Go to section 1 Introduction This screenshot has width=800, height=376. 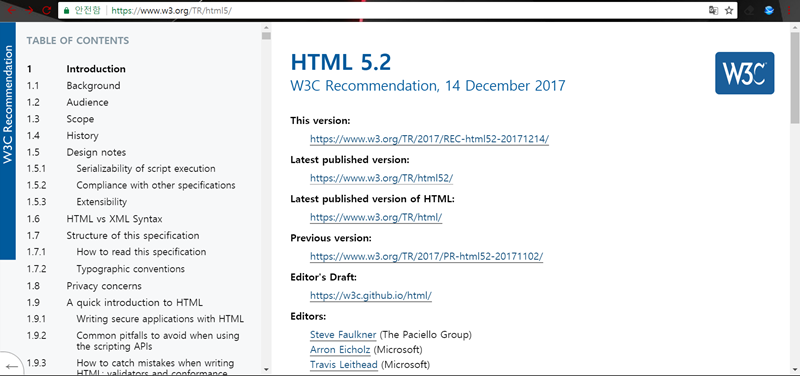[x=96, y=69]
